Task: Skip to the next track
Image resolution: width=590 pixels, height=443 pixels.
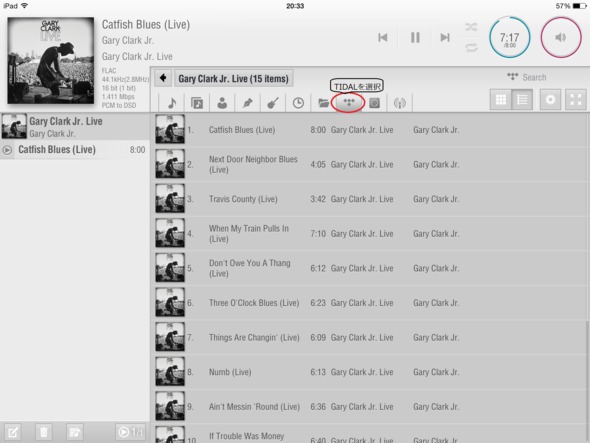Action: [x=445, y=37]
